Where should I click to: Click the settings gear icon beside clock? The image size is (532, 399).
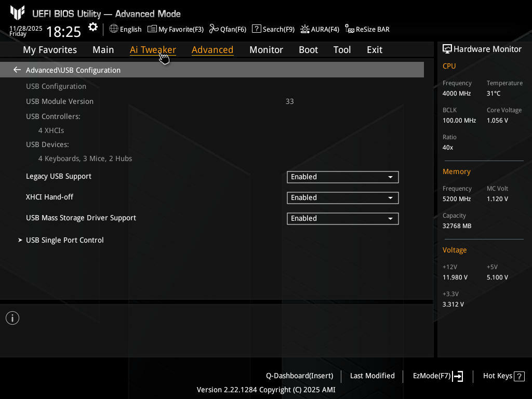coord(92,27)
